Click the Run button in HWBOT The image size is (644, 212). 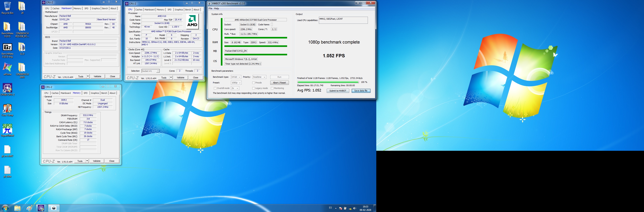(279, 77)
